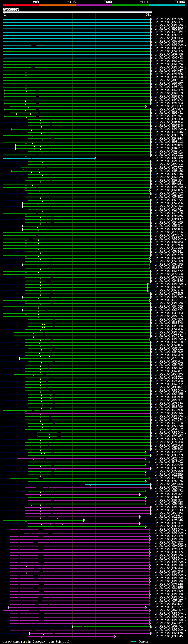Open hit UniRef100_Q2V3N6

(169, 413)
